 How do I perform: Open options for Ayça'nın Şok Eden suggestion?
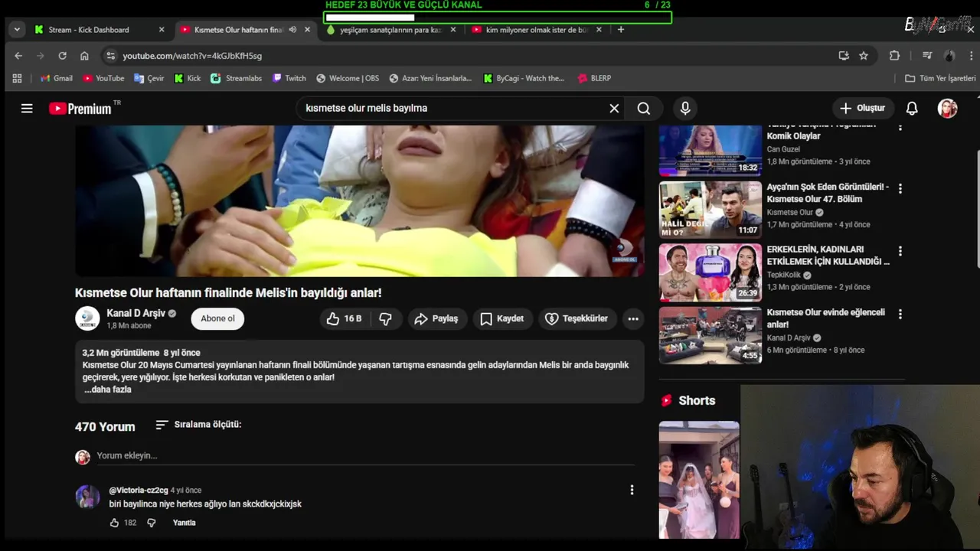900,188
